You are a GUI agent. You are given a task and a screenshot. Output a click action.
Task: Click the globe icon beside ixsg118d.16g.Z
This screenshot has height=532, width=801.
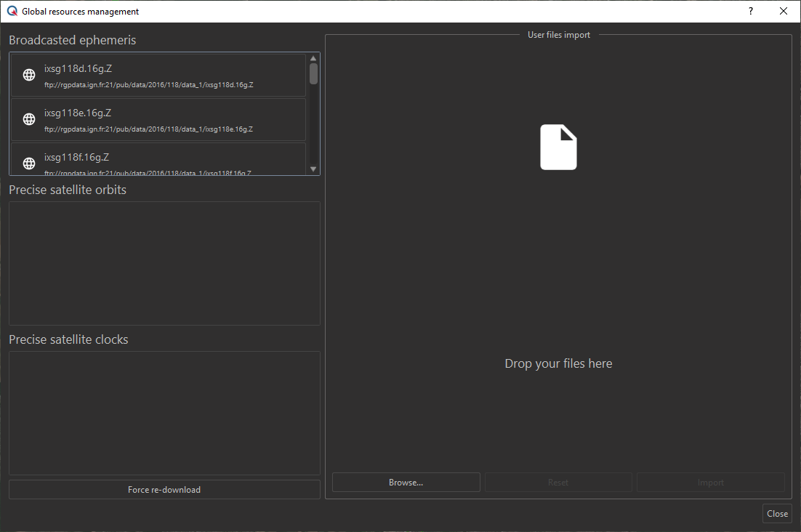pos(29,75)
